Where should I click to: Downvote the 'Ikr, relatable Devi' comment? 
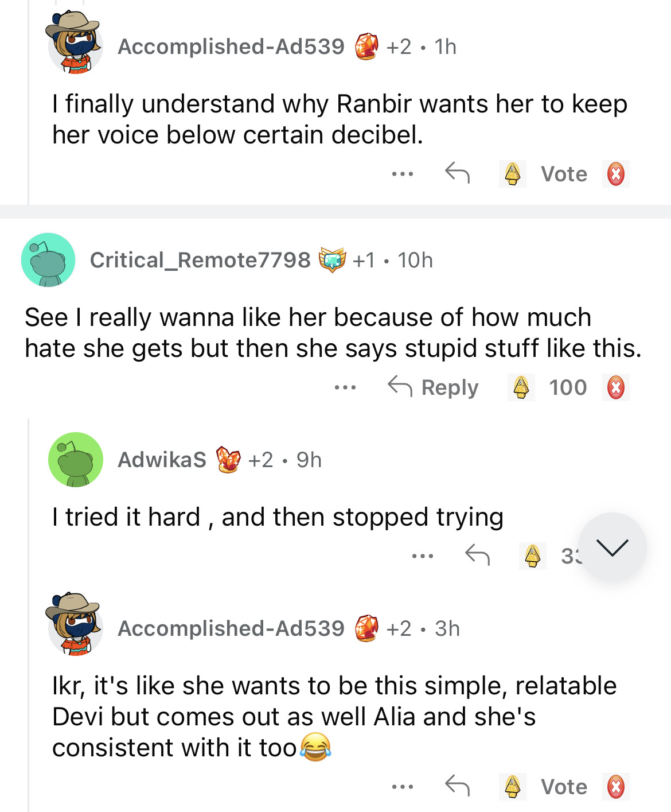(616, 787)
